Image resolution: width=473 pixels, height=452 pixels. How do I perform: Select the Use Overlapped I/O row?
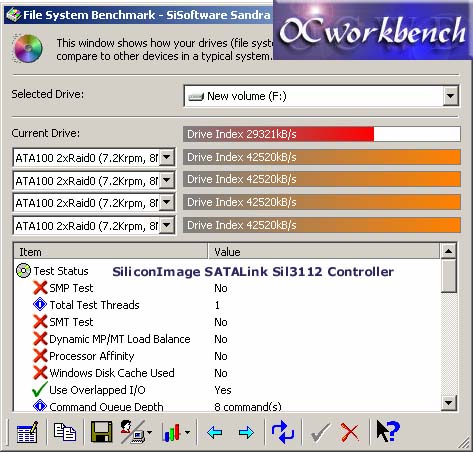[x=227, y=390]
